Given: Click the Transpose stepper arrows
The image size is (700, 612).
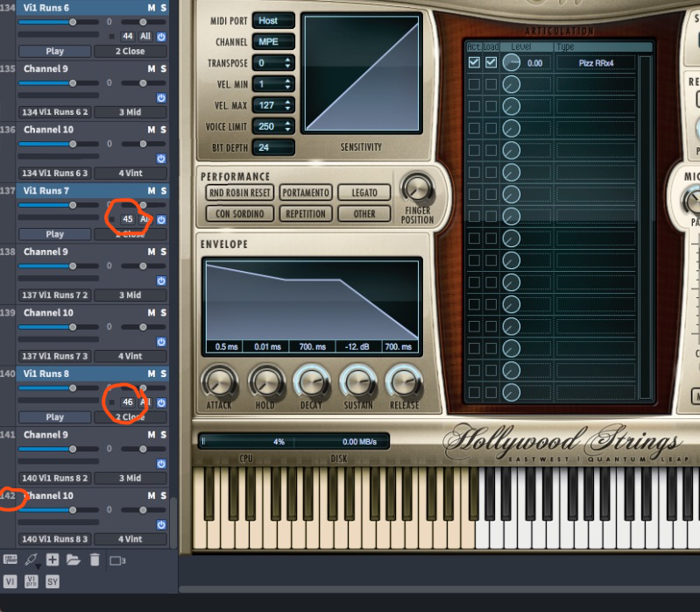Looking at the screenshot, I should [x=287, y=63].
